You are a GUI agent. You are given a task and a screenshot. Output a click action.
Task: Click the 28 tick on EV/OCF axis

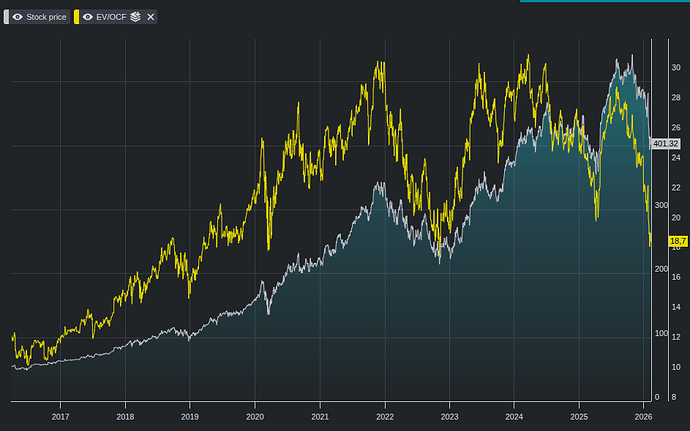pyautogui.click(x=676, y=97)
